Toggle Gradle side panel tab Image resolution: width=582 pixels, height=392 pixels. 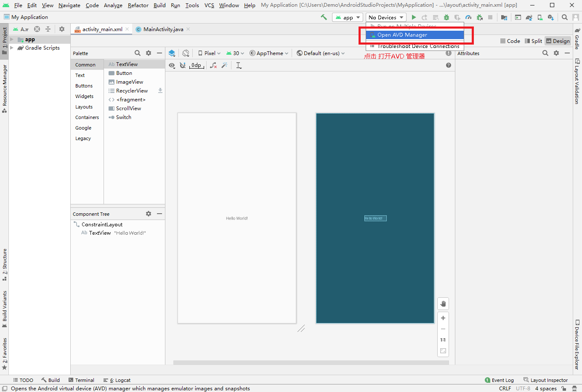tap(577, 39)
